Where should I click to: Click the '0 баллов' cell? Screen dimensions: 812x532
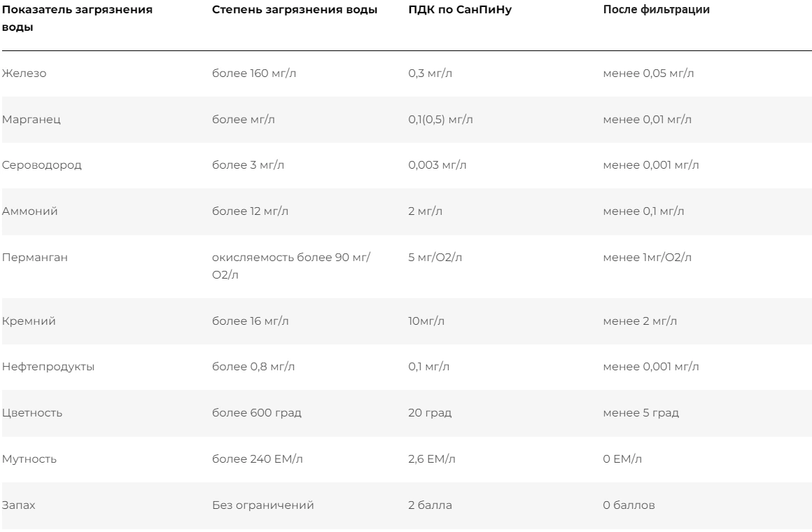(629, 505)
